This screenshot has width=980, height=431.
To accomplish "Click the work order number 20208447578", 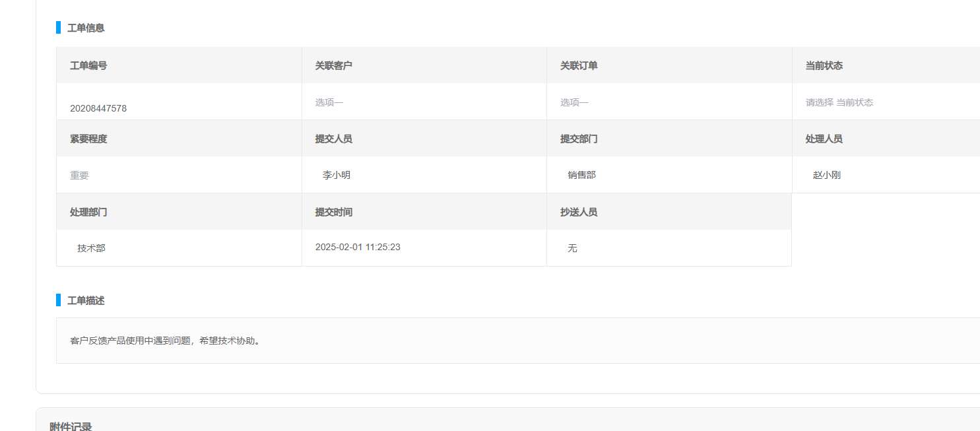I will point(98,108).
